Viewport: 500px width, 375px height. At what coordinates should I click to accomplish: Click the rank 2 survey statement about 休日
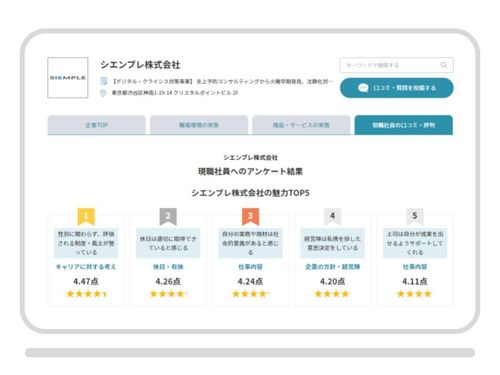coord(168,243)
